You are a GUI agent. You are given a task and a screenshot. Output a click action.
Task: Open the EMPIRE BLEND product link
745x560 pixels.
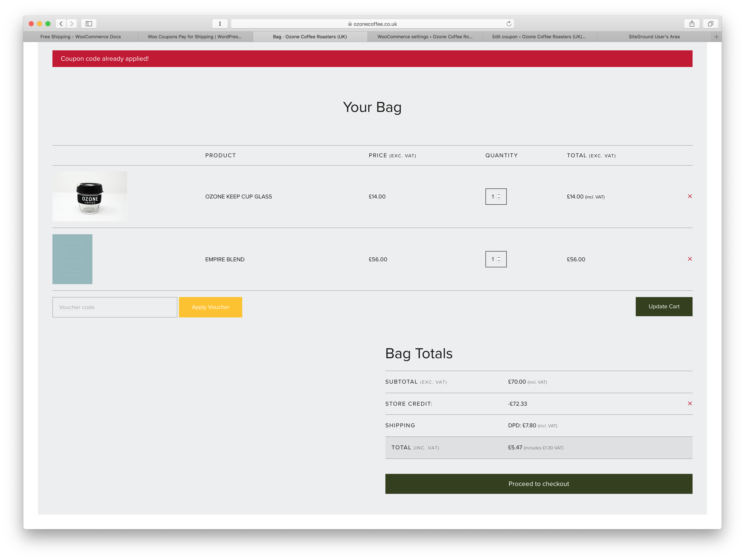[225, 259]
